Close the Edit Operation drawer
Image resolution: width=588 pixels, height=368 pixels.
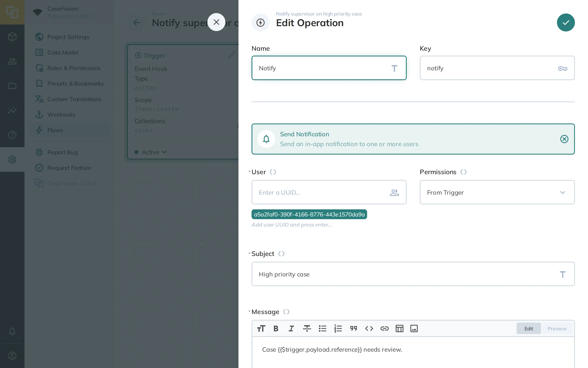coord(216,22)
